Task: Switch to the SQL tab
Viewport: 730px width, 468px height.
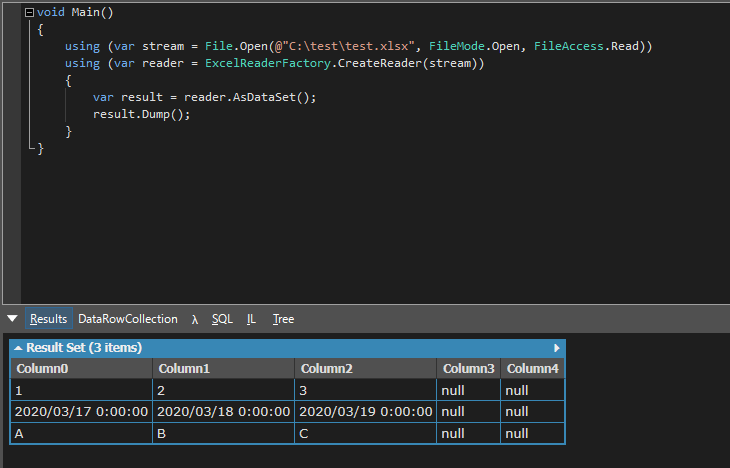Action: [222, 319]
